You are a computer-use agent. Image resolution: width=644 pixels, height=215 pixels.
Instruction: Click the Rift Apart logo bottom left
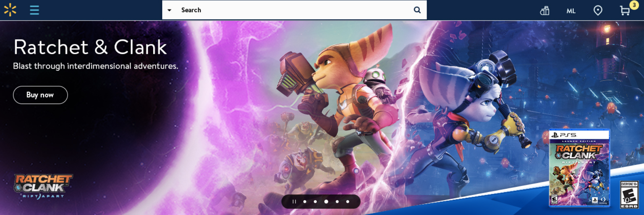[43, 186]
